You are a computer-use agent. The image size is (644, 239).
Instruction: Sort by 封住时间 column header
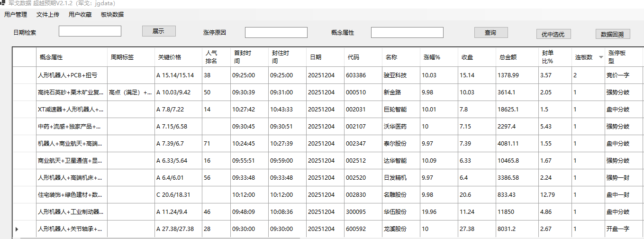(288, 57)
